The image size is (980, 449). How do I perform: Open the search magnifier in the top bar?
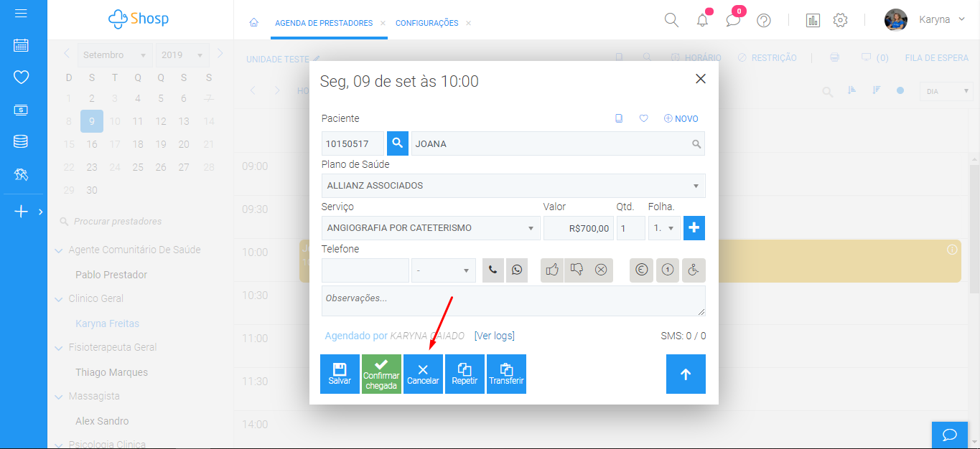(671, 20)
